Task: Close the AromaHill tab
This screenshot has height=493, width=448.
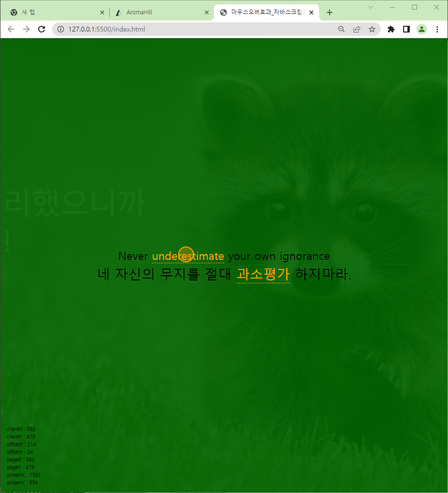Action: tap(206, 12)
